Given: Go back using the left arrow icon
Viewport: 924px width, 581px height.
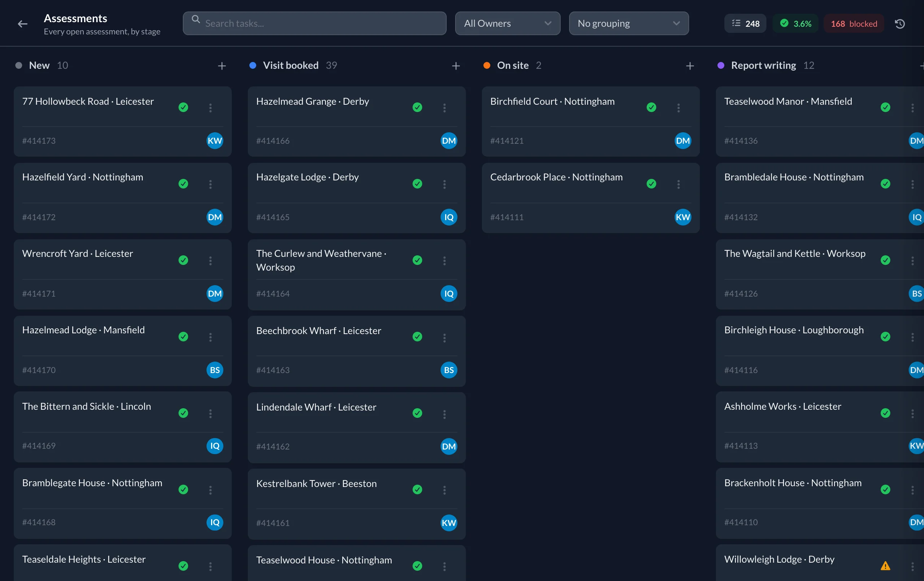Looking at the screenshot, I should point(23,24).
